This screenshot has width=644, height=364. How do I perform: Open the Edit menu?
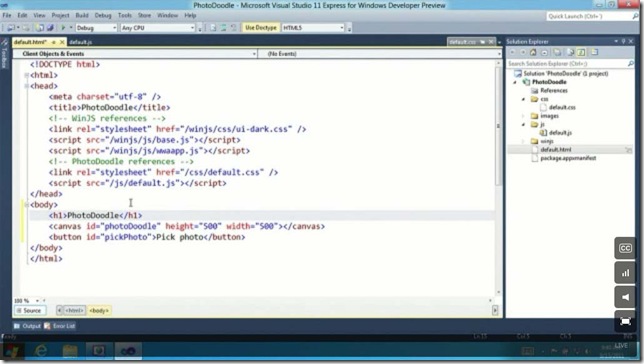pyautogui.click(x=22, y=16)
